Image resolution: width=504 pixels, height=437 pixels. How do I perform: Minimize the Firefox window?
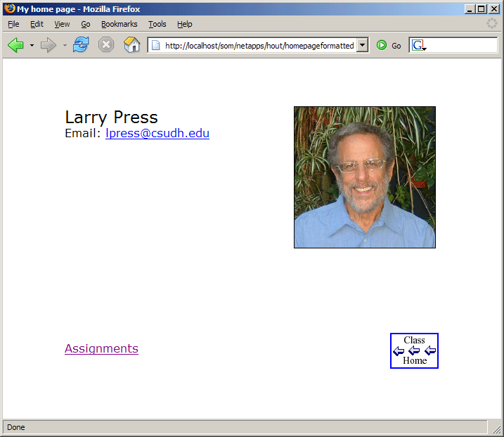coord(470,9)
